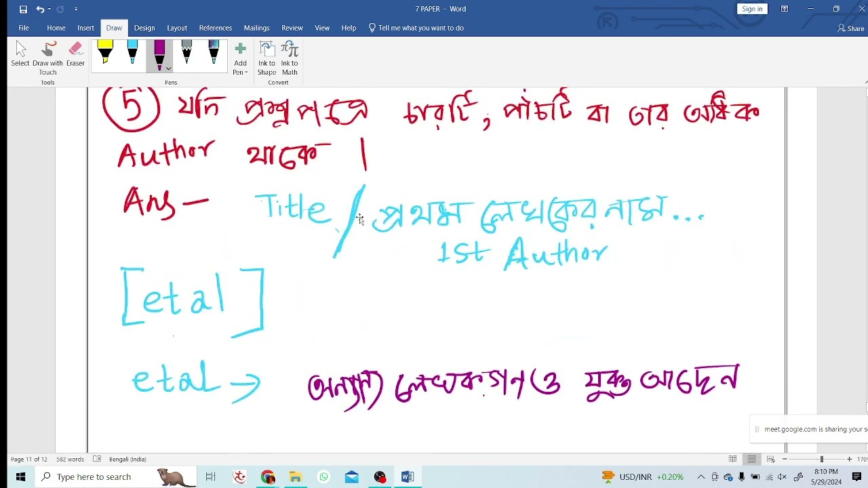The height and width of the screenshot is (488, 868).
Task: Click the Redo button
Action: pyautogui.click(x=60, y=9)
